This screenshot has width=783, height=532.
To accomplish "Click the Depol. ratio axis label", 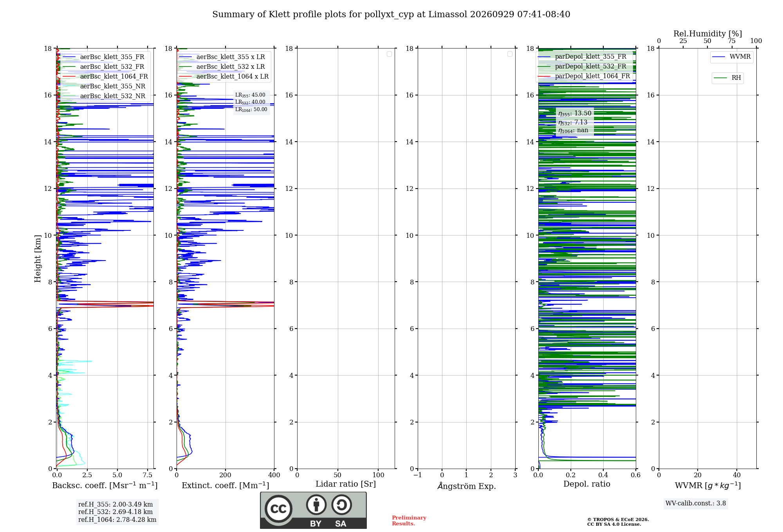I will tap(587, 484).
